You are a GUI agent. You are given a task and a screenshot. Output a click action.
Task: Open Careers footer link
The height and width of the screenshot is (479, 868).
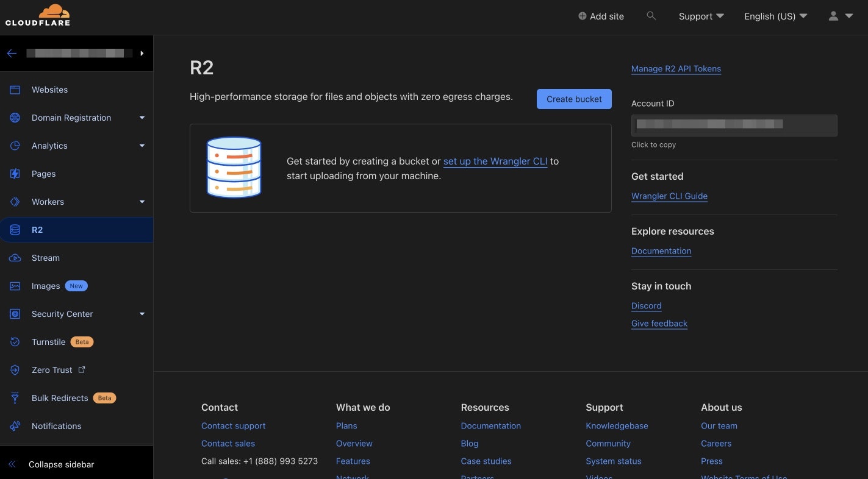pos(716,444)
